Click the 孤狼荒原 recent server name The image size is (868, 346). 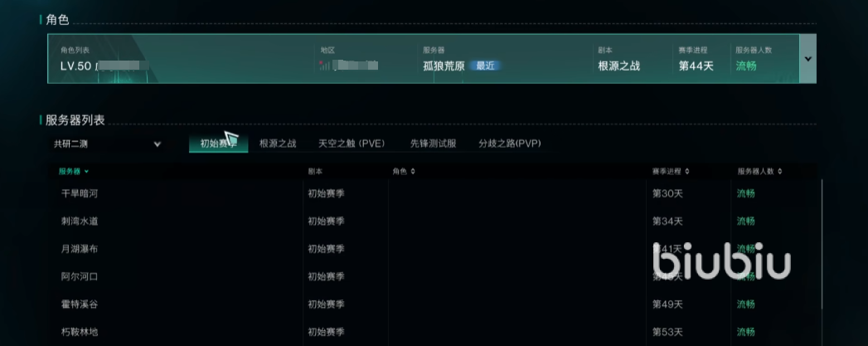tap(444, 66)
